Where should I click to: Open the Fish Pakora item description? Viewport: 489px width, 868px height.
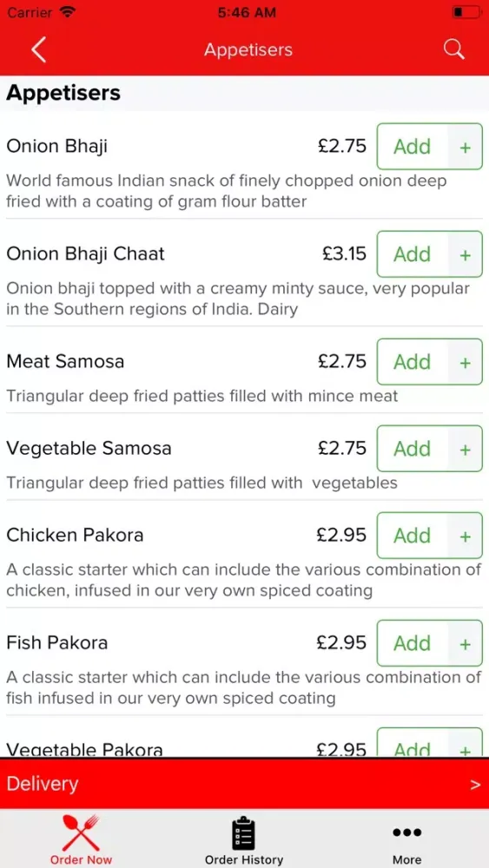point(244,687)
